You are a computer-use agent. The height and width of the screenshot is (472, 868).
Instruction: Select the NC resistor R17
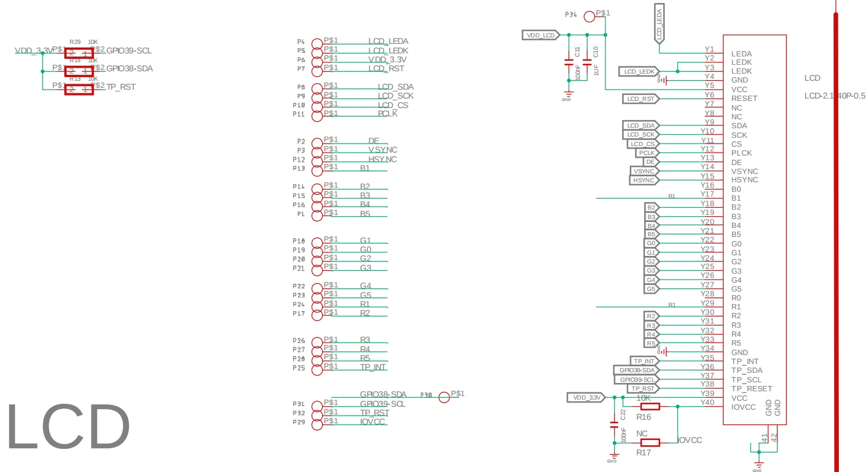pyautogui.click(x=650, y=442)
